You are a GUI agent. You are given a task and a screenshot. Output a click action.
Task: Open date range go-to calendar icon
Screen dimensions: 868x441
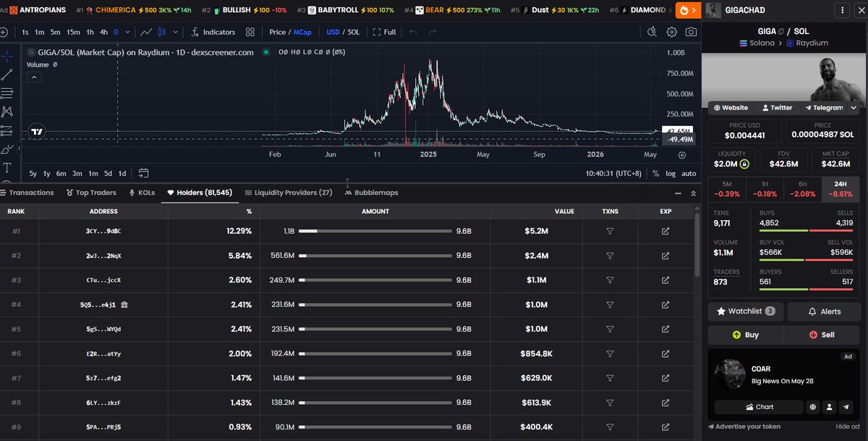pos(143,173)
